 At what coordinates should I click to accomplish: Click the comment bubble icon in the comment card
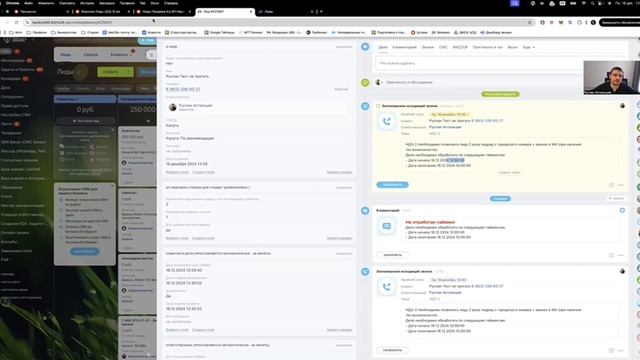(x=387, y=226)
